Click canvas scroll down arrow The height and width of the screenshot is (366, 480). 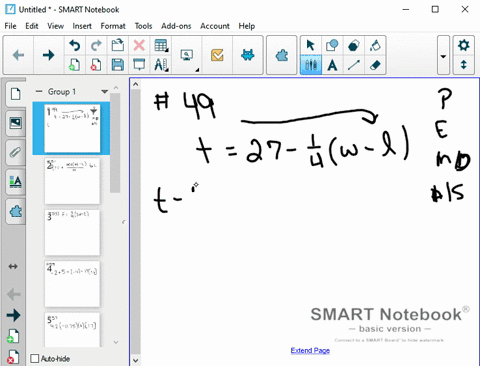[x=135, y=360]
